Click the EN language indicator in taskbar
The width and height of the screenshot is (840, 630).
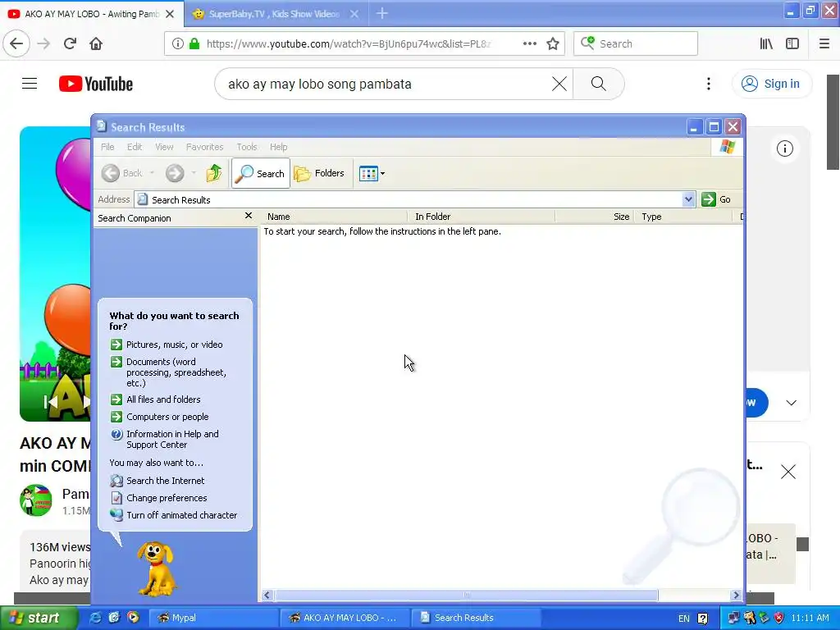coord(684,619)
